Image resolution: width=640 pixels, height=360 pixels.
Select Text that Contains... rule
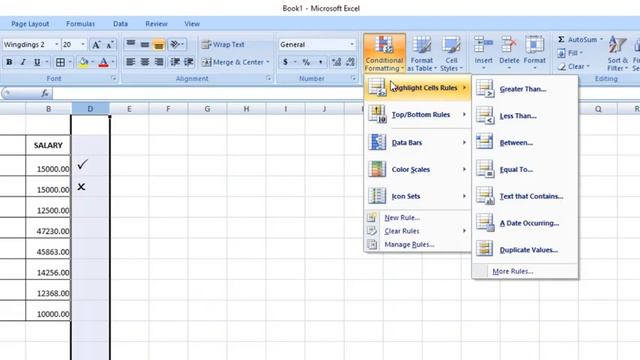pyautogui.click(x=524, y=196)
